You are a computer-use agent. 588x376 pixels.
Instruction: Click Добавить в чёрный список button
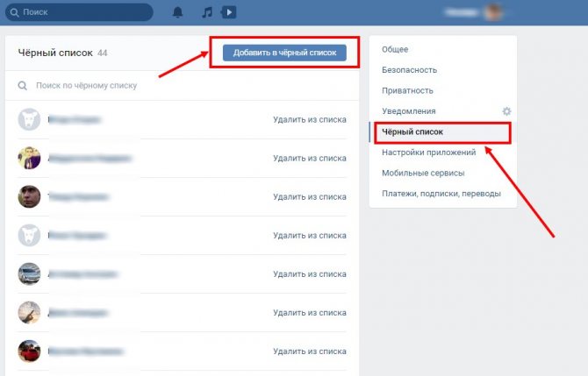pyautogui.click(x=284, y=53)
